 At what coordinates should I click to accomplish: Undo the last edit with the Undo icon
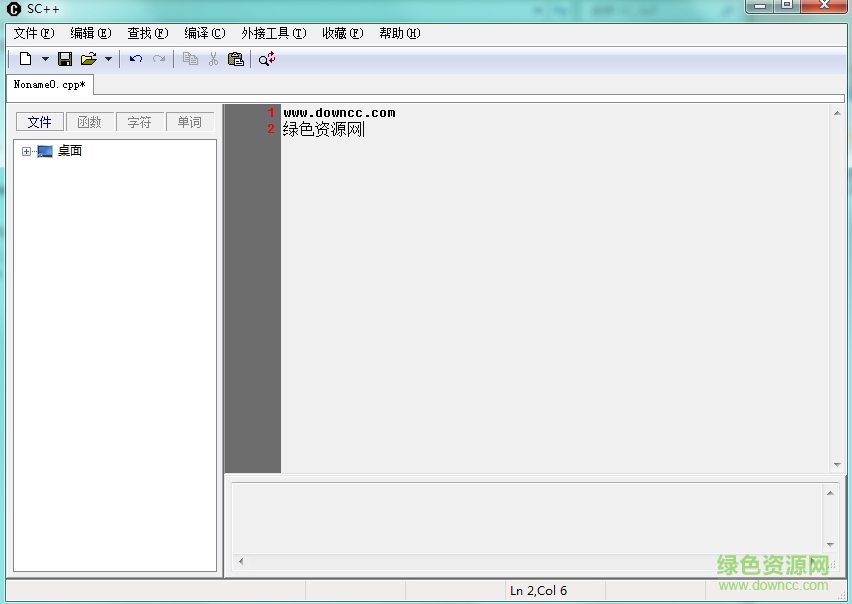point(136,58)
